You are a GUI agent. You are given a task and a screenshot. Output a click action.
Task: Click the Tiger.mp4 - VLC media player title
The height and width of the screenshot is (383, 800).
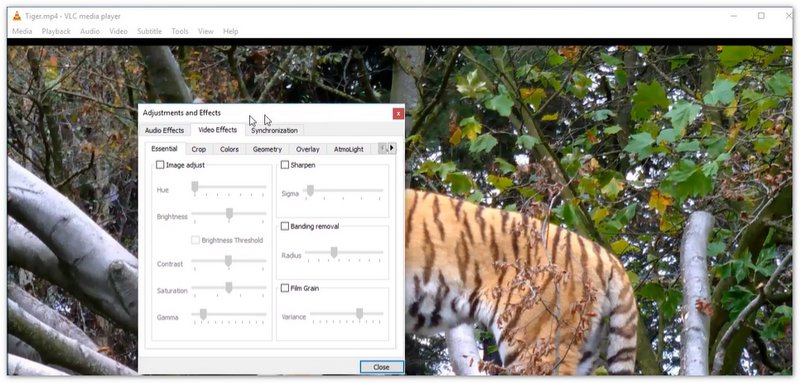pos(73,16)
